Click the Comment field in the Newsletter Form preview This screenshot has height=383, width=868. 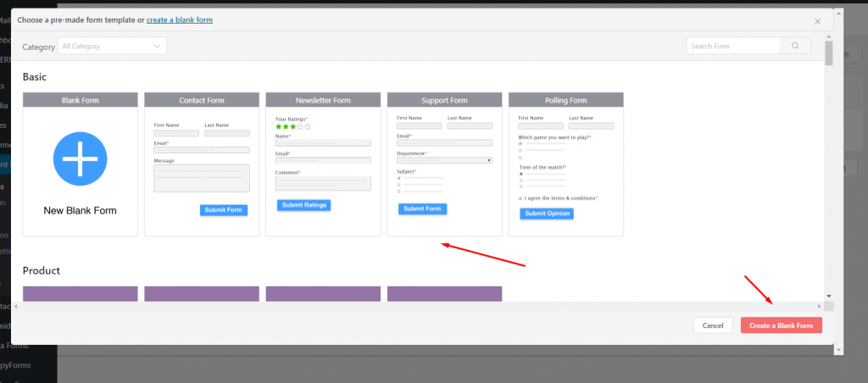[x=323, y=183]
